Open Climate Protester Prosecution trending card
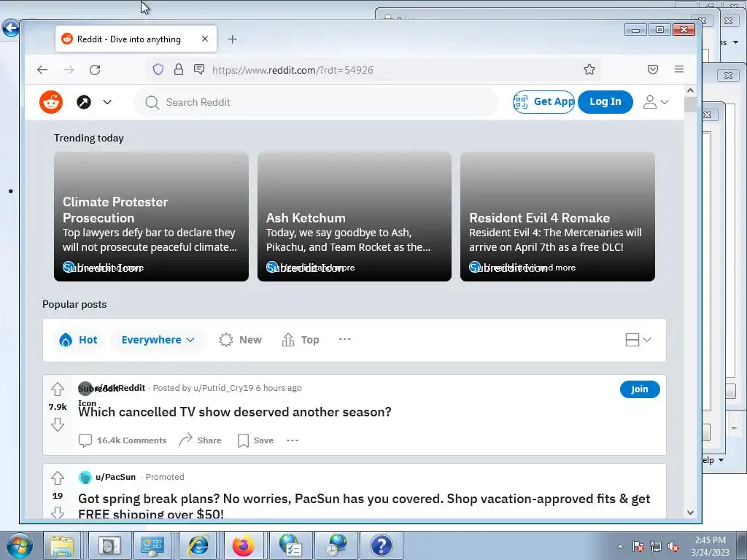The width and height of the screenshot is (747, 560). [x=151, y=217]
